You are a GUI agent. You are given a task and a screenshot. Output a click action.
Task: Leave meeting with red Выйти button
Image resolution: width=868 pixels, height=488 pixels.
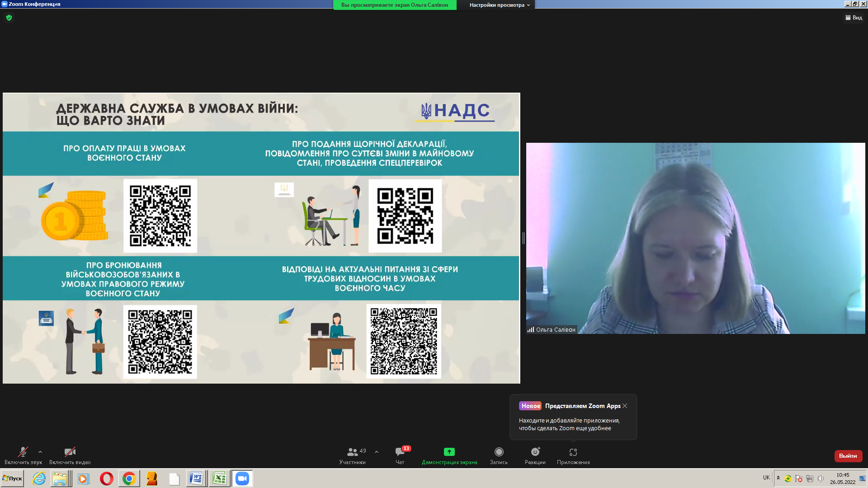click(x=848, y=456)
